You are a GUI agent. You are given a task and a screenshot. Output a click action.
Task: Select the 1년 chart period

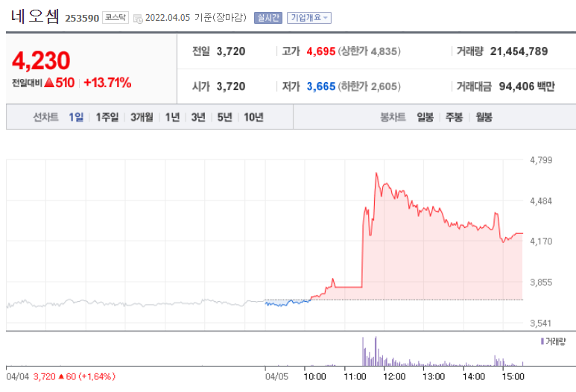(172, 117)
